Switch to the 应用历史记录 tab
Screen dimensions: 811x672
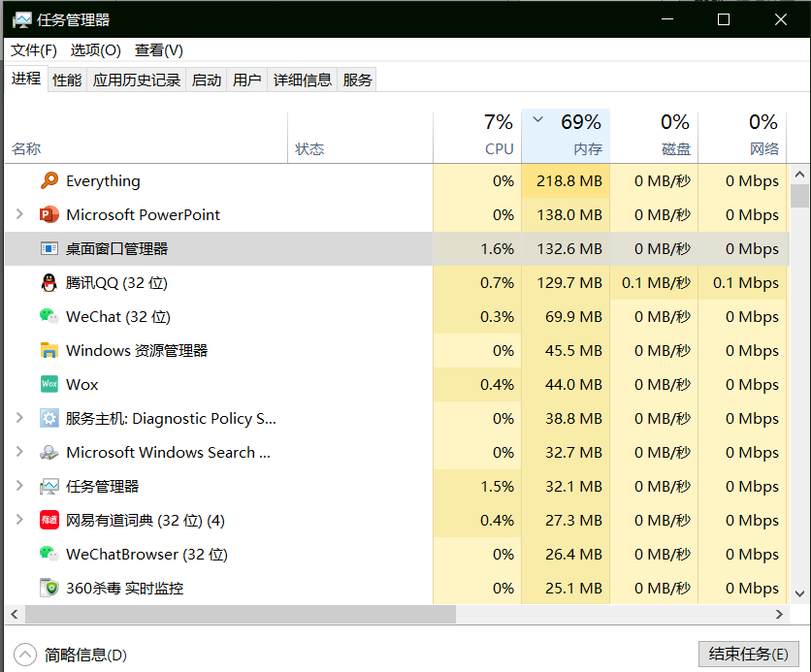pos(137,80)
